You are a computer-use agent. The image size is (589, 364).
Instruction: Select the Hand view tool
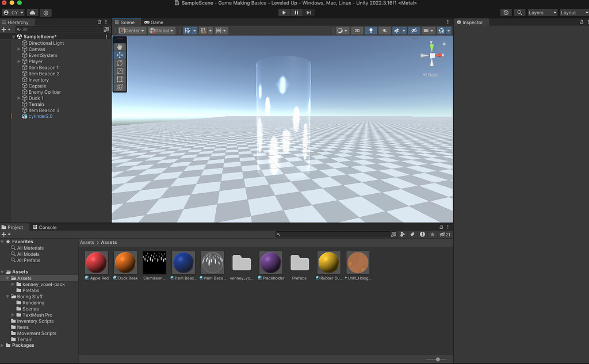point(120,47)
